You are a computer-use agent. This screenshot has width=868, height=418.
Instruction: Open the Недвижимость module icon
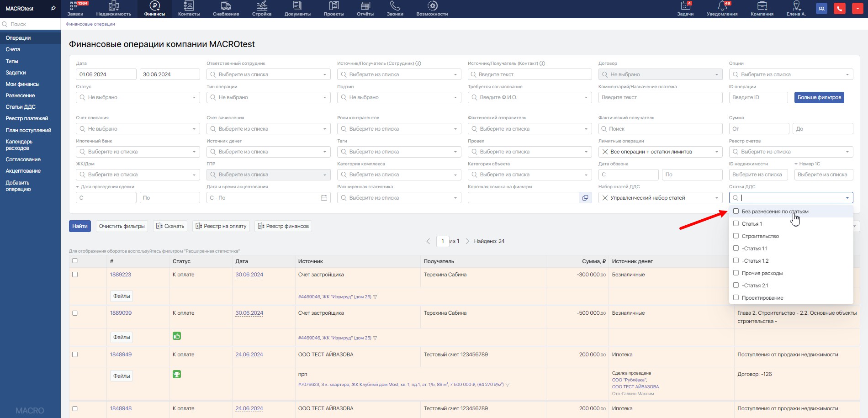pyautogui.click(x=113, y=6)
